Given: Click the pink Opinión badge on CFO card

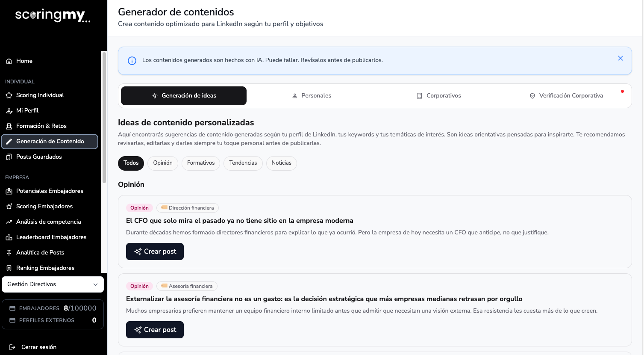Looking at the screenshot, I should point(139,208).
